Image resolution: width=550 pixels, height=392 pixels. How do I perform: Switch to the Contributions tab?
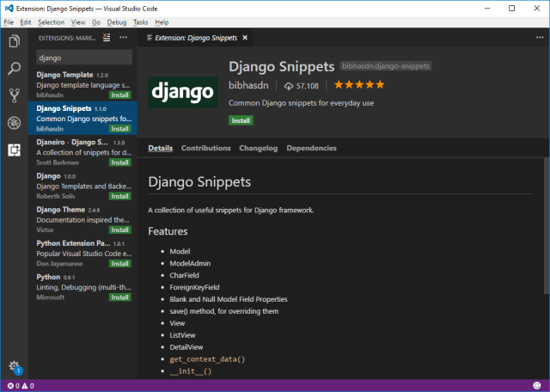[x=205, y=148]
